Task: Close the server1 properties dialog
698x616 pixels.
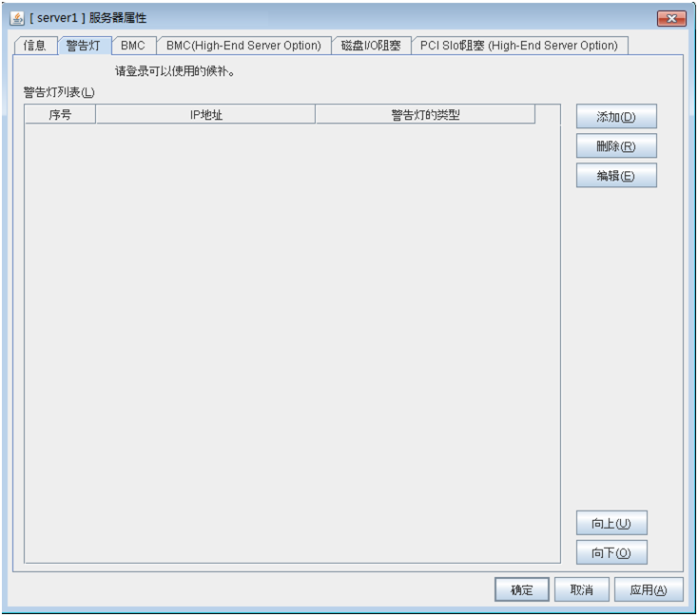Action: 671,18
